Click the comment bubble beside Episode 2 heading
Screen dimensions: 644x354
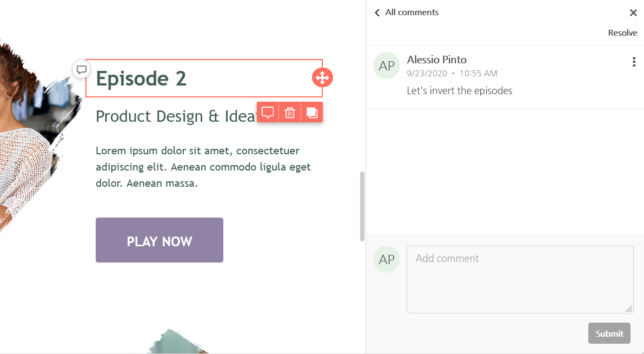pyautogui.click(x=82, y=69)
